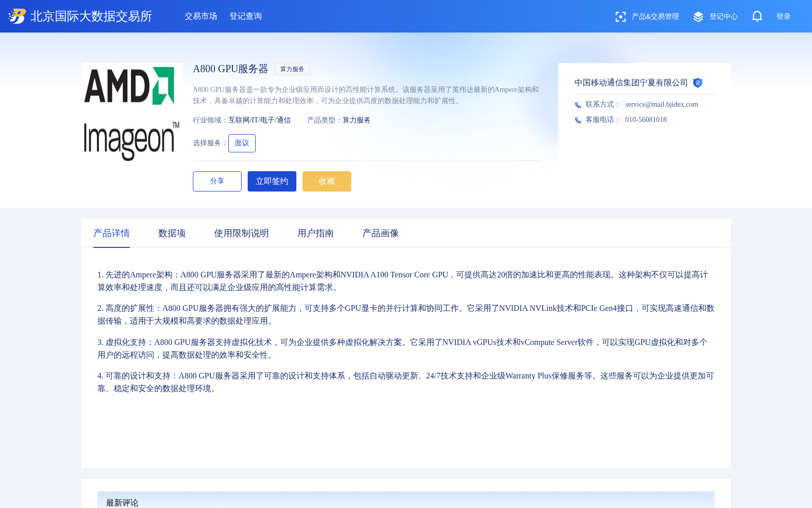Open 产品&交易管理 scan icon
The width and height of the screenshot is (812, 508).
620,17
